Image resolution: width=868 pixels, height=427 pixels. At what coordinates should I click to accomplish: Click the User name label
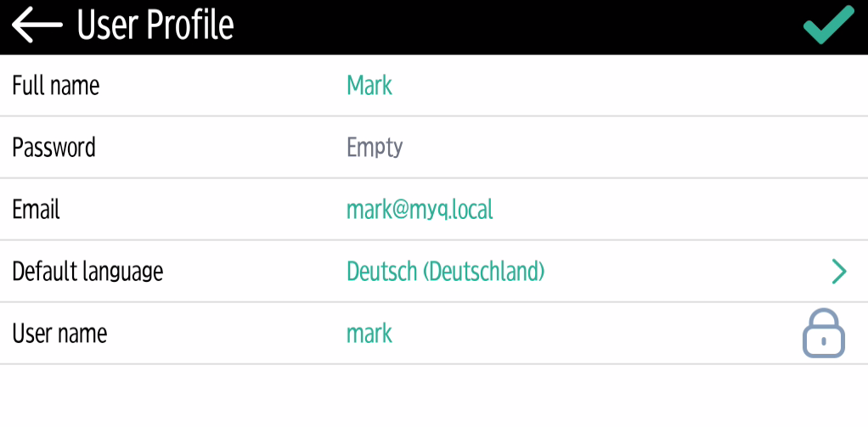click(x=59, y=334)
